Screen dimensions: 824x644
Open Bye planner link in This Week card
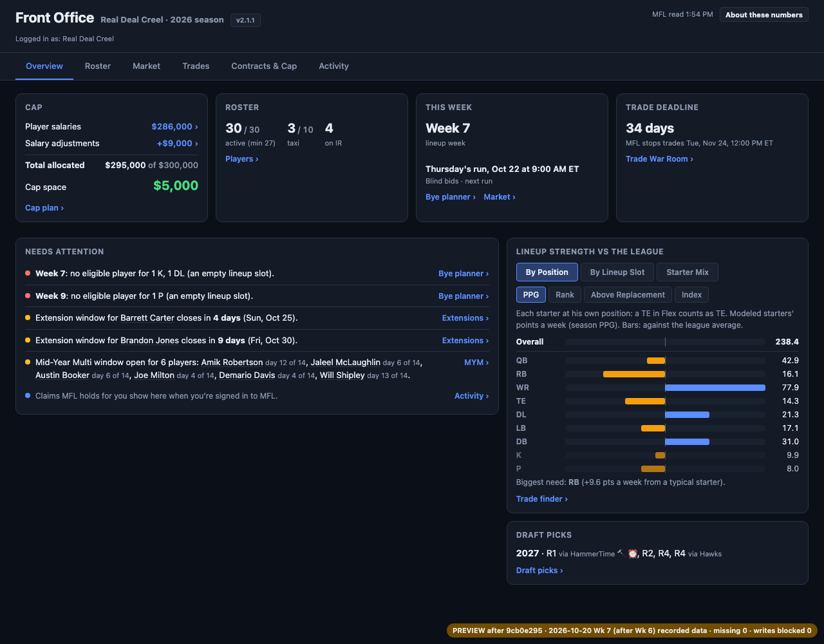tap(451, 197)
